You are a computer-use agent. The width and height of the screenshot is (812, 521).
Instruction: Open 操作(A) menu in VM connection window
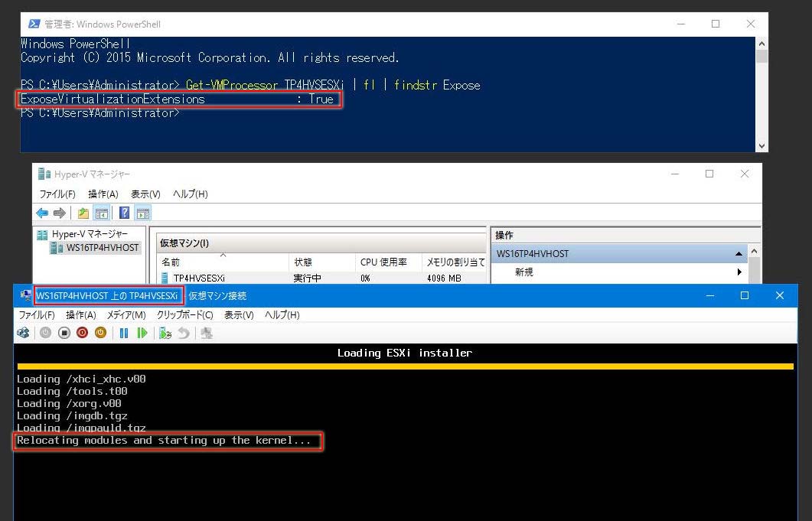coord(81,315)
